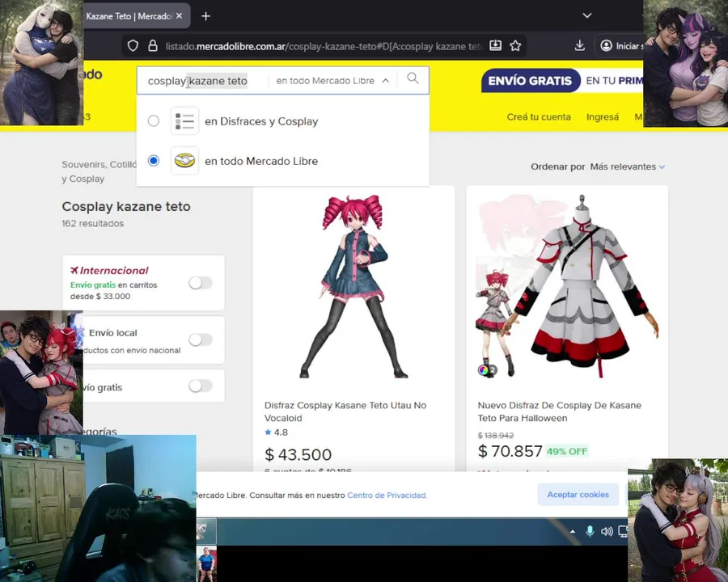Image resolution: width=728 pixels, height=582 pixels.
Task: Click the 4.8 star rating
Action: click(x=277, y=432)
